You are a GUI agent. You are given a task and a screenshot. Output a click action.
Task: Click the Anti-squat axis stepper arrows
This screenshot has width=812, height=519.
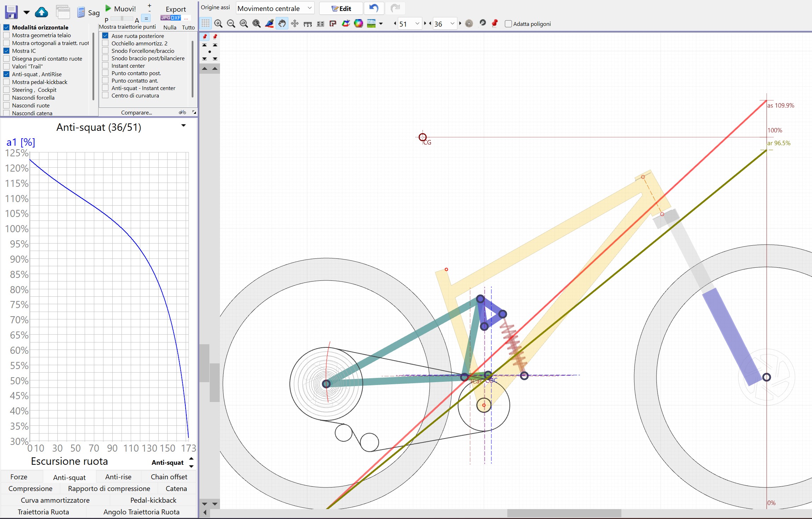[x=191, y=462]
